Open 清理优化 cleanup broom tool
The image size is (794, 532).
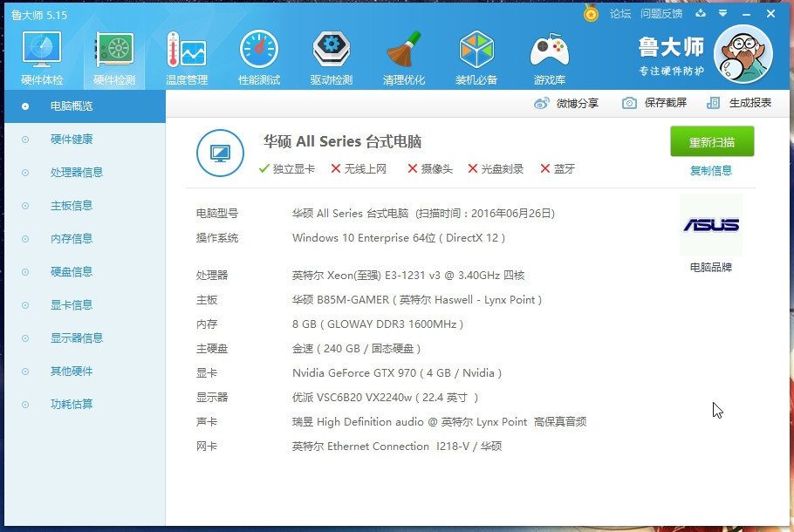404,58
